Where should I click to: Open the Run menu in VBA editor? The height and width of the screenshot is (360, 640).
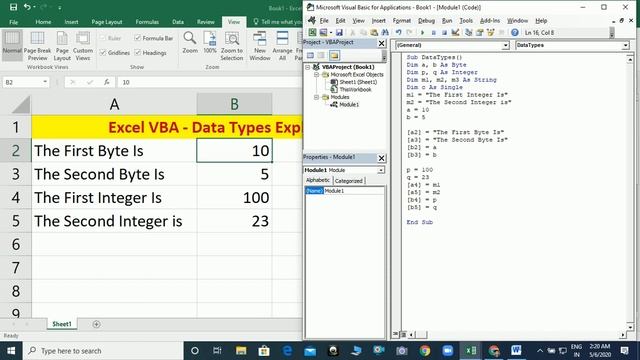coord(447,20)
